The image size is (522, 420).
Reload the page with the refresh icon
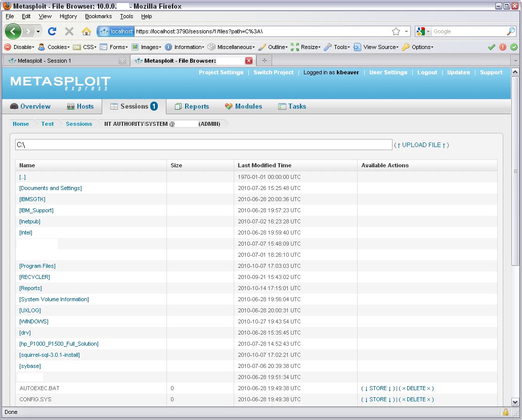click(52, 32)
